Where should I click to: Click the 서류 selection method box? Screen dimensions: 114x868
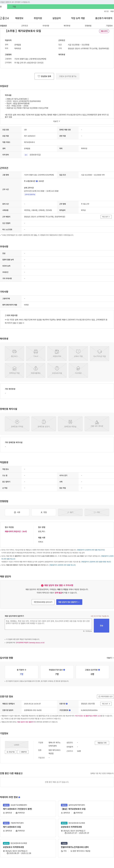17,512
